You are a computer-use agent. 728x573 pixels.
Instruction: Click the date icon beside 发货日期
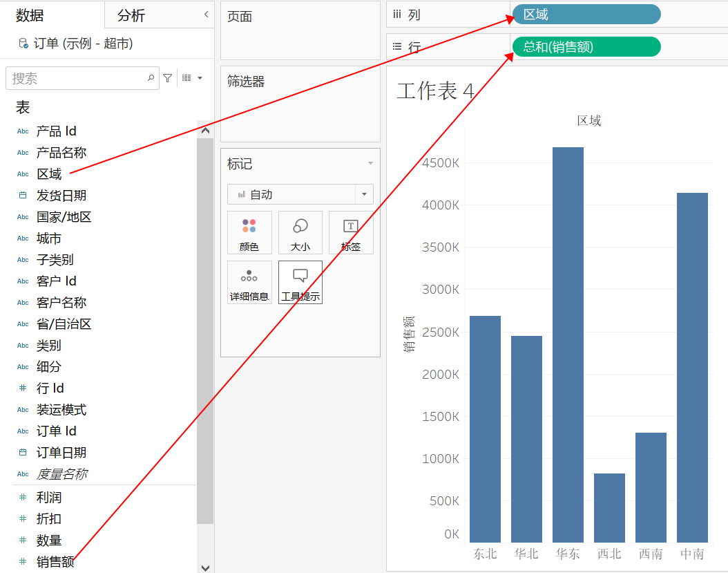23,195
